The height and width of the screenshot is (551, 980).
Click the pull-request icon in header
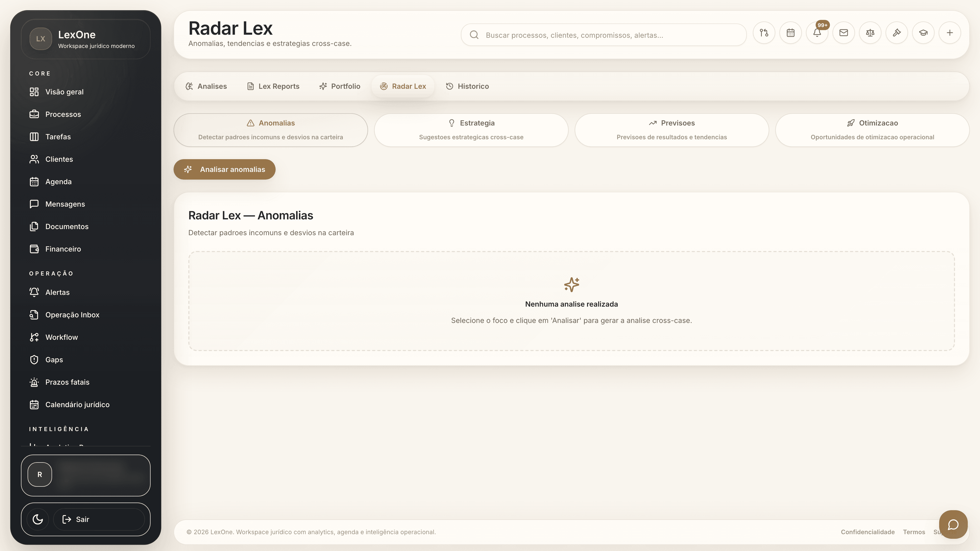point(764,33)
